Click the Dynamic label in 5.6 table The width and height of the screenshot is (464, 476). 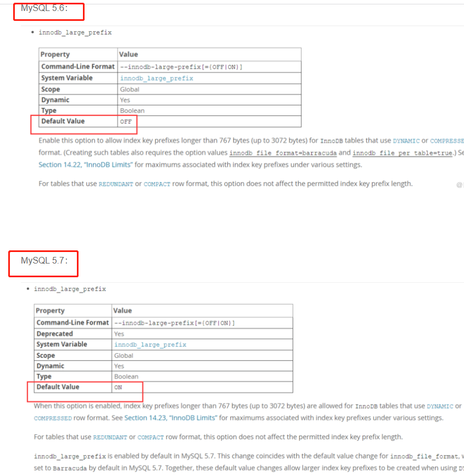[x=55, y=100]
